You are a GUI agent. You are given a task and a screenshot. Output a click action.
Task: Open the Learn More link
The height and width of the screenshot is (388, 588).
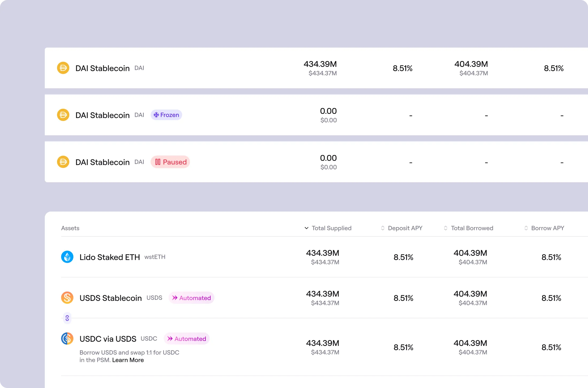coord(128,360)
